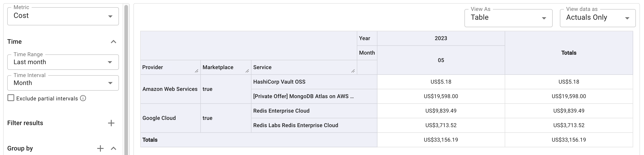Screen dimensions: 644x155
Task: Click the Metric field dropdown arrow
Action: click(x=111, y=16)
